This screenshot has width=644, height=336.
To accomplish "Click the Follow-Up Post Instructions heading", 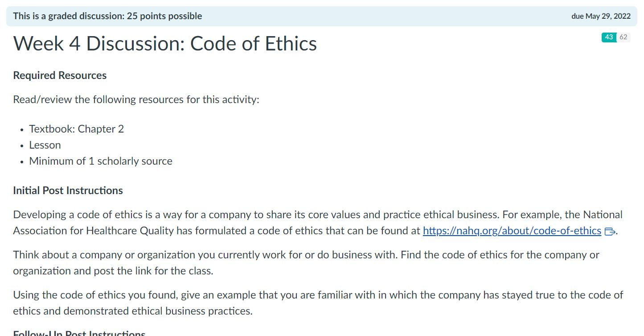I will tap(79, 333).
